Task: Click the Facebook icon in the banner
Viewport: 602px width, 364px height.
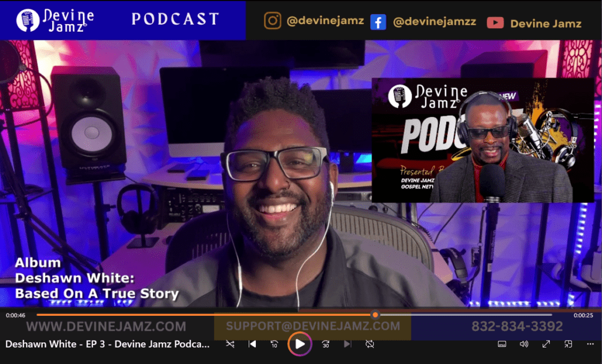Action: pos(378,22)
